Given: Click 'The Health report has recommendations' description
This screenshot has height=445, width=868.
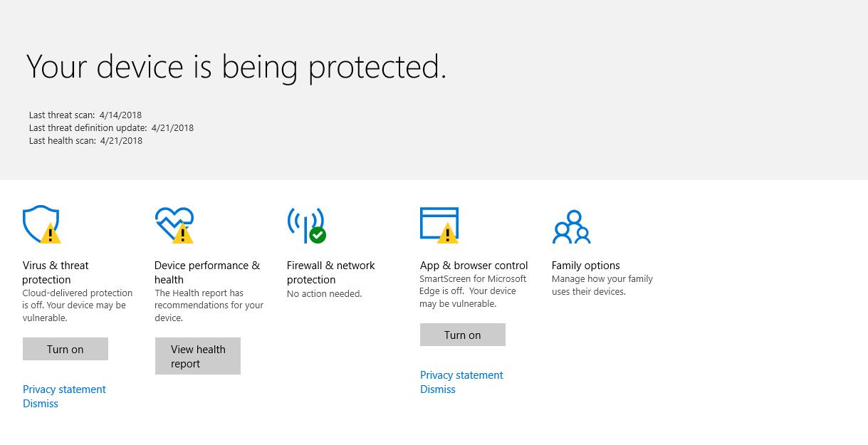Looking at the screenshot, I should coord(209,305).
